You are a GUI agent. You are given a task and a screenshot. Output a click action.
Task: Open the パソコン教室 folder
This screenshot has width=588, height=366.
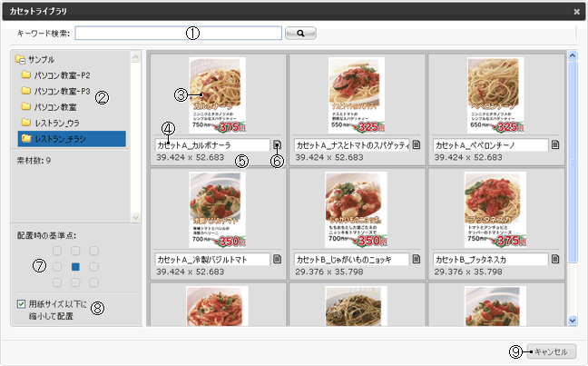click(55, 107)
